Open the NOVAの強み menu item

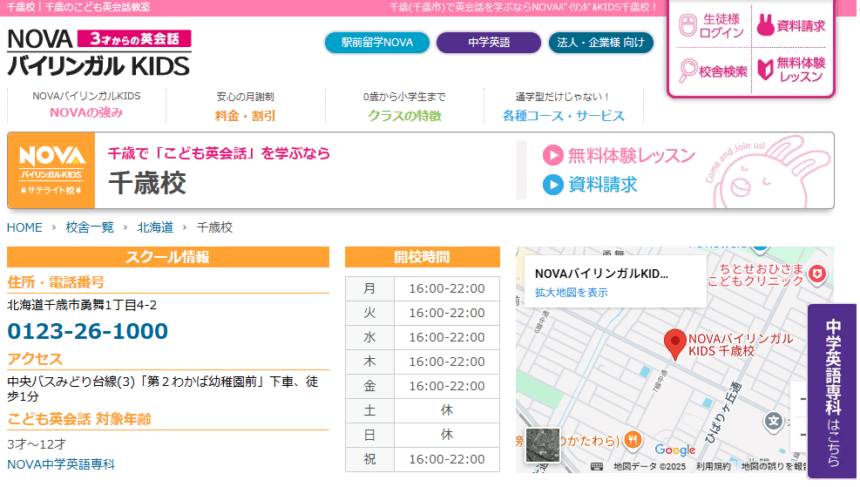pos(86,105)
